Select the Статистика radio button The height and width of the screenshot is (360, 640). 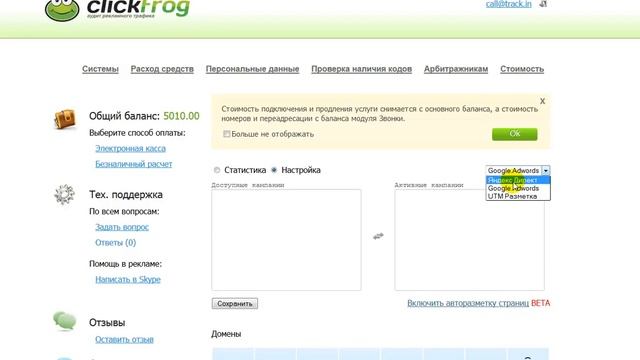coord(217,170)
